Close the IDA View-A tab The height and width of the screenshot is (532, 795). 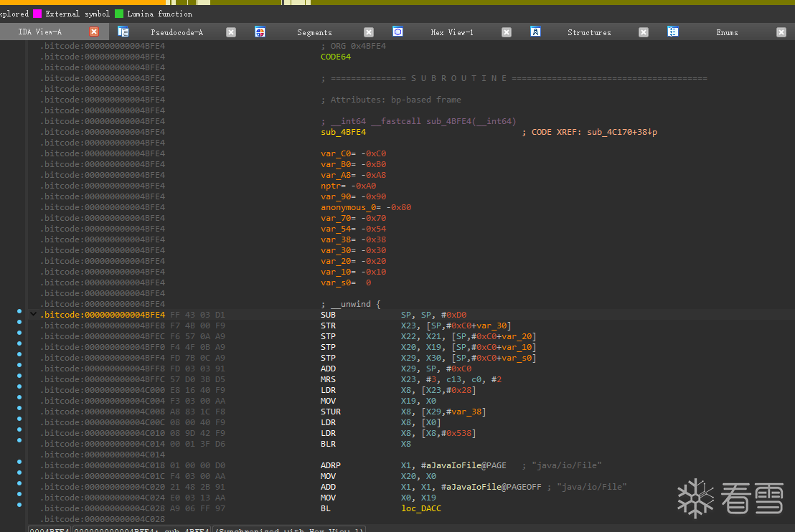pos(94,32)
